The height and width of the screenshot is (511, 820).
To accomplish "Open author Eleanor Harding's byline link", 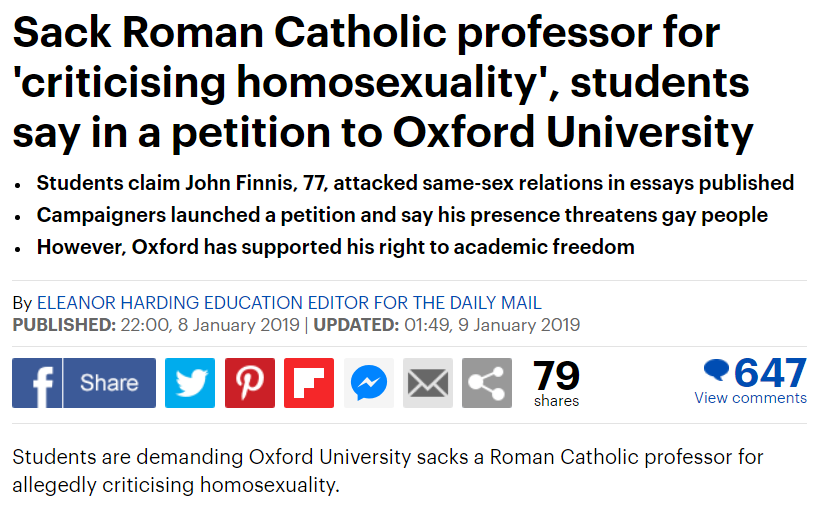I will pyautogui.click(x=289, y=303).
